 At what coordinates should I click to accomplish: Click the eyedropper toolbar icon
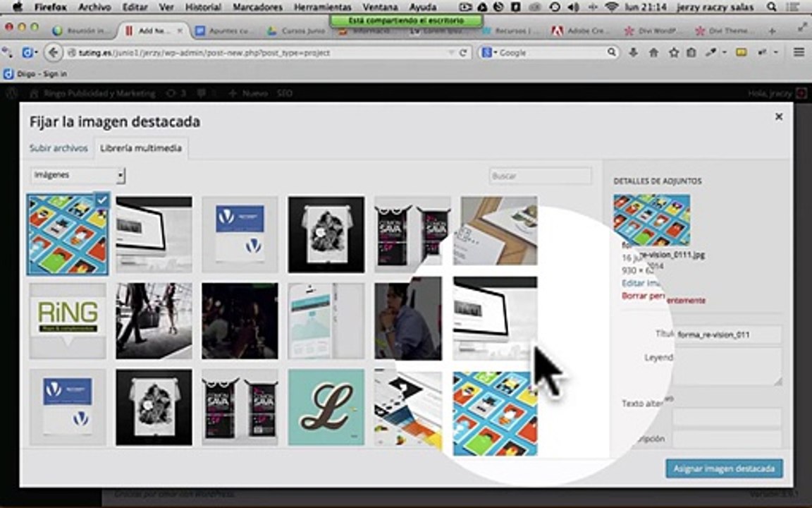(710, 52)
